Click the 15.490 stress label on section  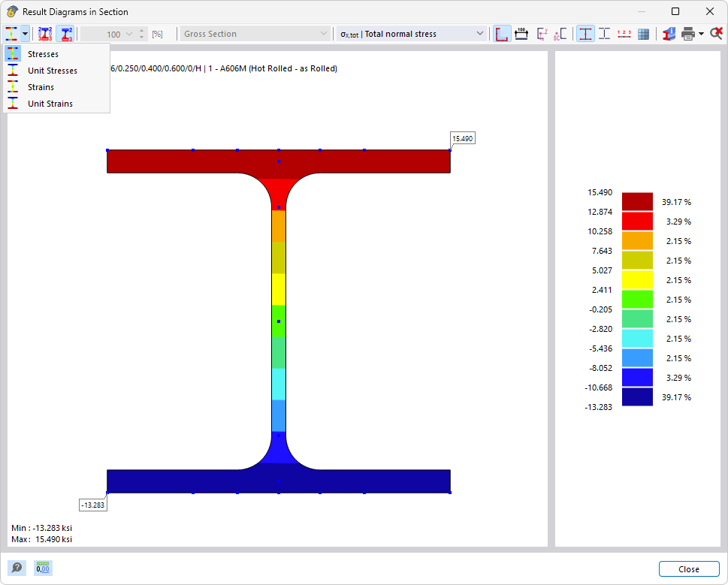(x=463, y=138)
